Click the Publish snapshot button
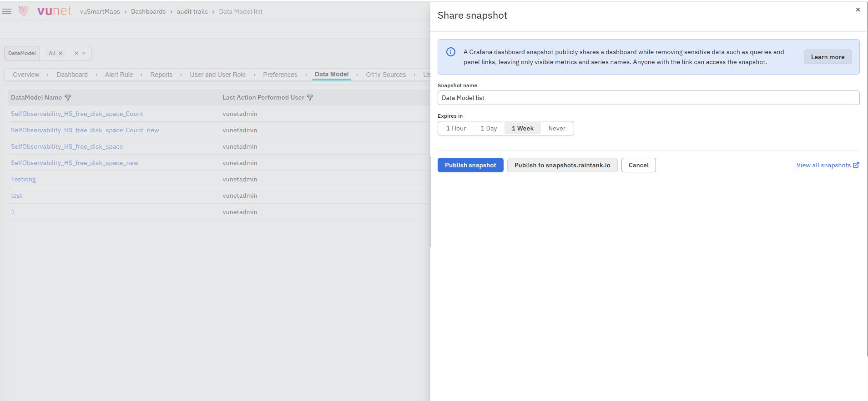 (x=470, y=165)
